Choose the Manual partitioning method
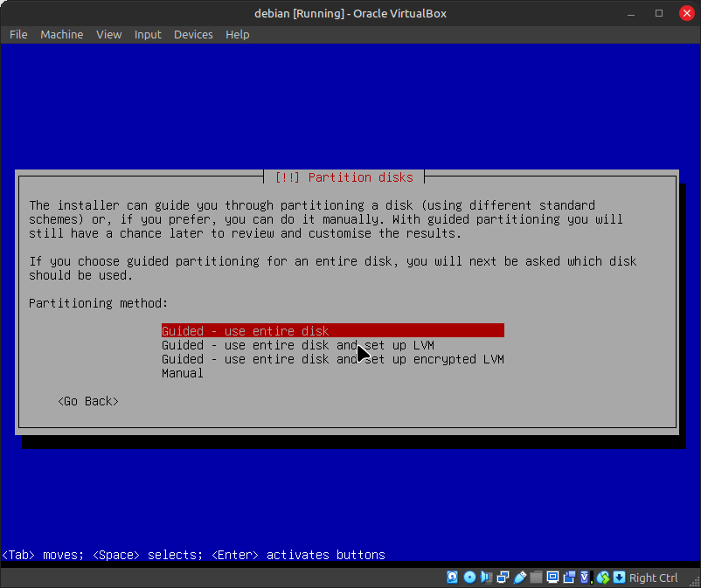 coord(183,373)
